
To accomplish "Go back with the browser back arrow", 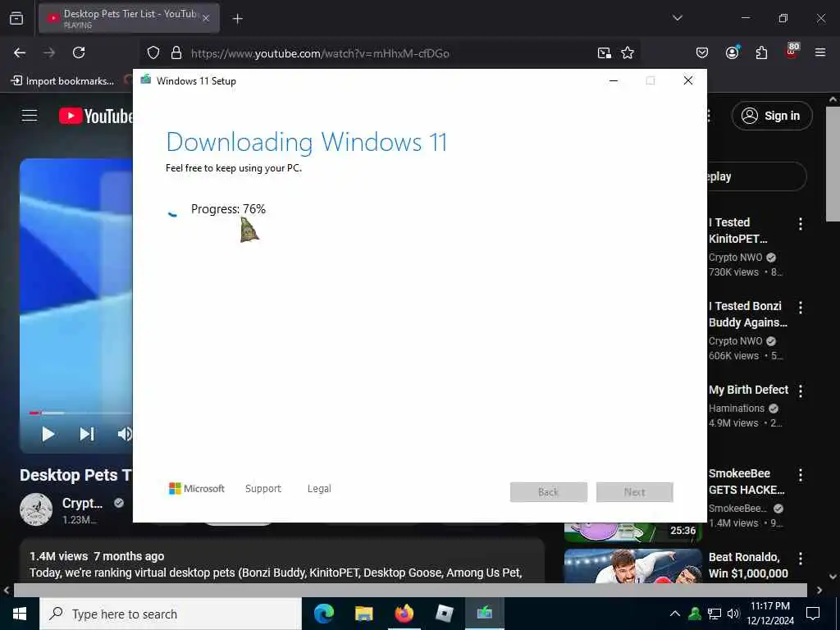I will 20,52.
